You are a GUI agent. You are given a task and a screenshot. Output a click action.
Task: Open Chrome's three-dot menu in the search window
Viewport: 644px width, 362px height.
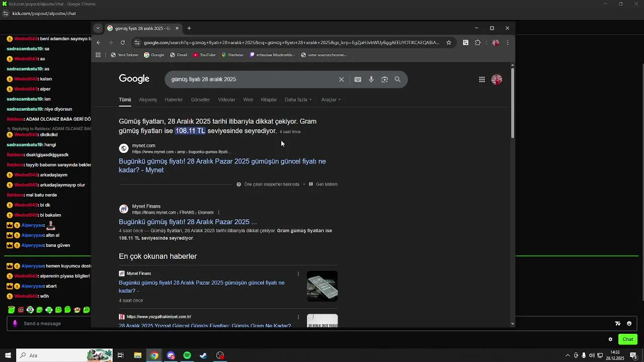(508, 43)
